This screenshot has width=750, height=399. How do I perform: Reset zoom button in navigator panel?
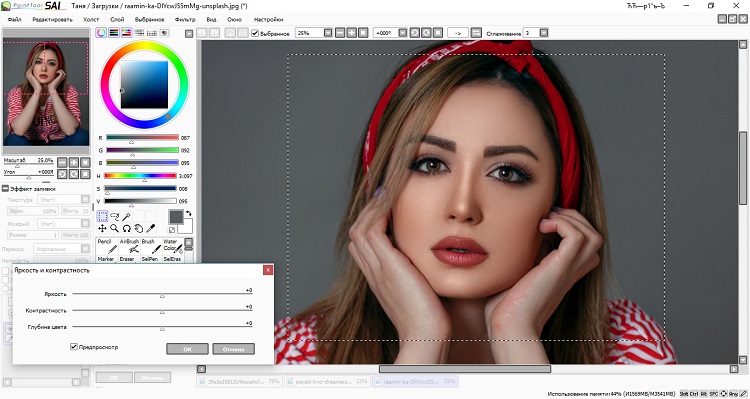(x=85, y=162)
